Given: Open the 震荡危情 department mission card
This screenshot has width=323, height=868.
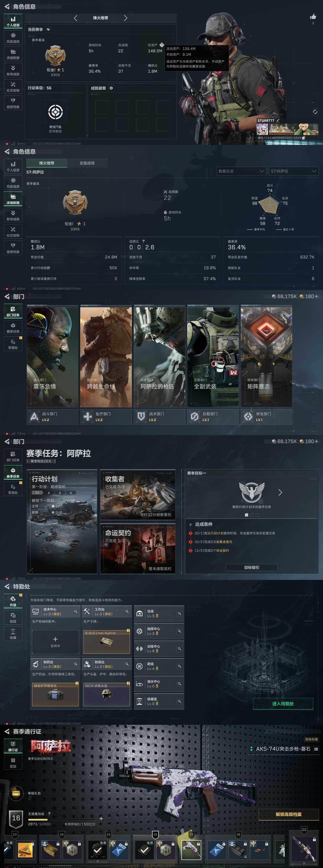Looking at the screenshot, I should pyautogui.click(x=52, y=357).
